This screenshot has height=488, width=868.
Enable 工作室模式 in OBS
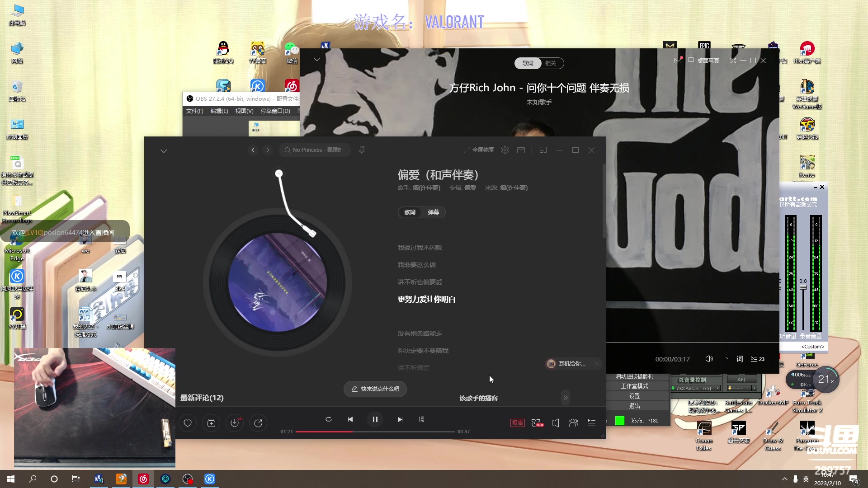click(634, 385)
